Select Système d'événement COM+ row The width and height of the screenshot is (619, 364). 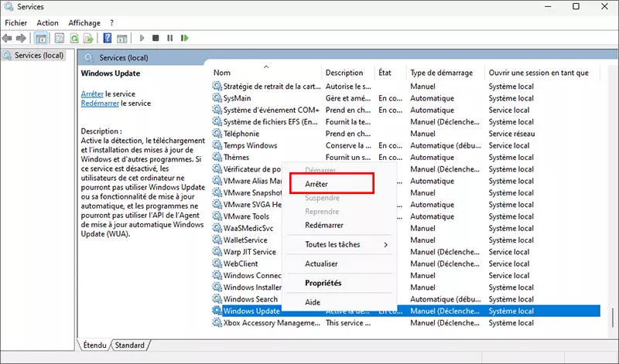coord(405,110)
